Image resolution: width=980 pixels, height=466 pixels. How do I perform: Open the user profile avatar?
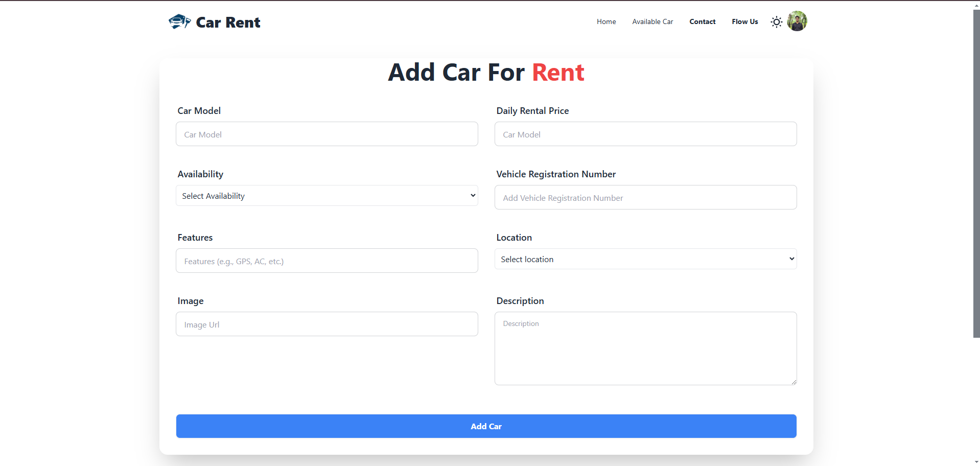(x=797, y=21)
